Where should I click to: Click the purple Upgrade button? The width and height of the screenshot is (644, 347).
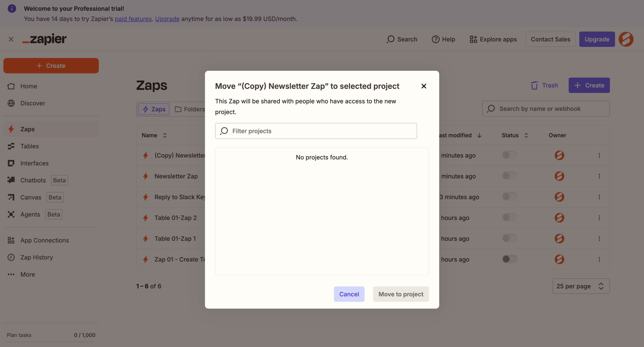tap(597, 39)
